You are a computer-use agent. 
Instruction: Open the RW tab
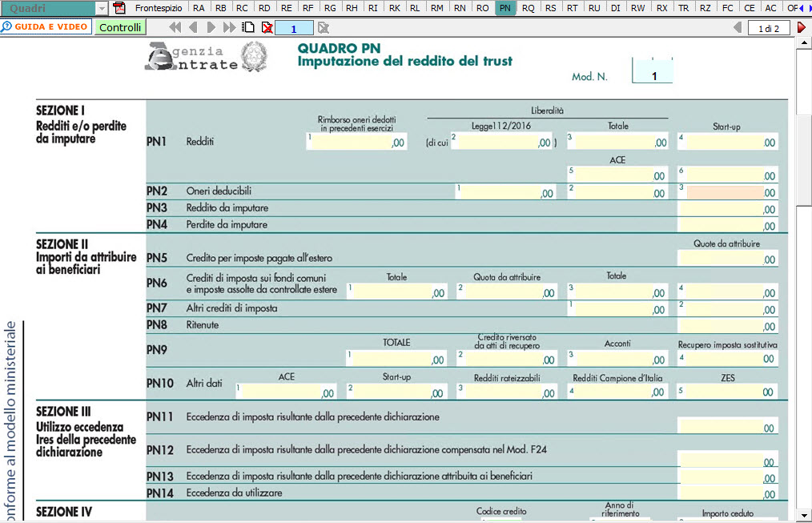(x=638, y=8)
